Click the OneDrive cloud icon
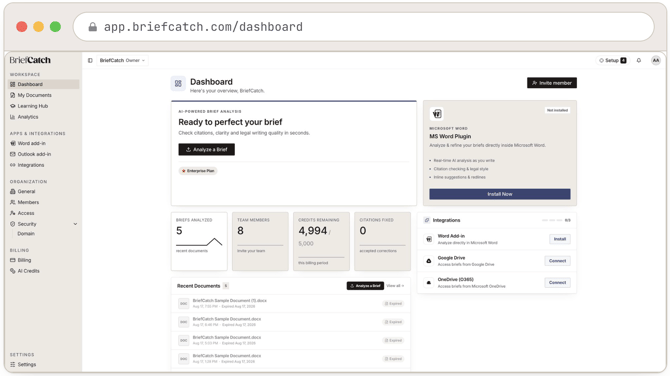The width and height of the screenshot is (670, 376). 429,282
